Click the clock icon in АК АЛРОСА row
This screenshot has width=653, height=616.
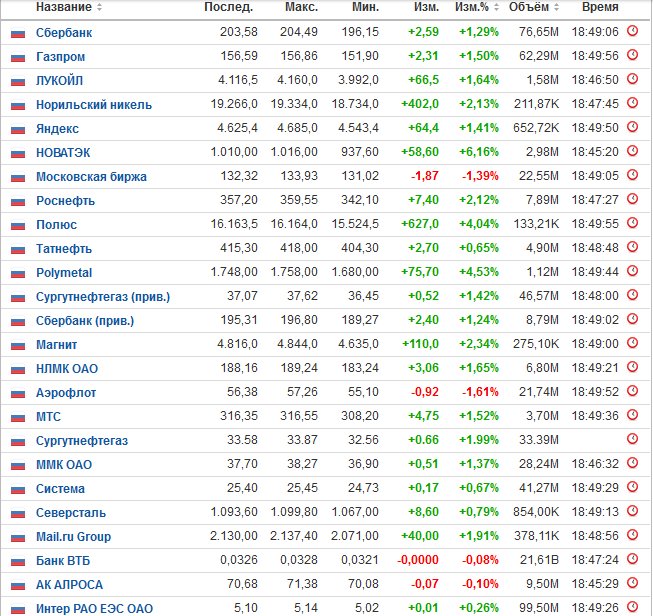[x=632, y=583]
